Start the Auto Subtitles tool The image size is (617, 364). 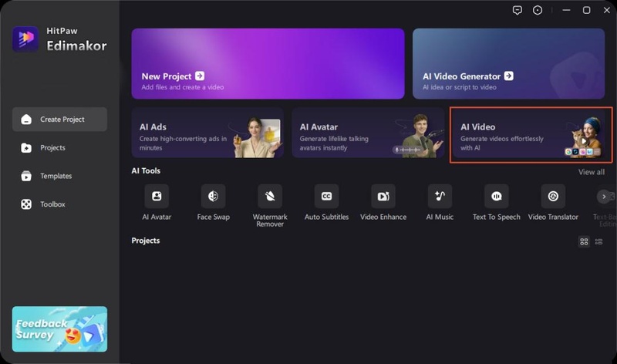326,196
